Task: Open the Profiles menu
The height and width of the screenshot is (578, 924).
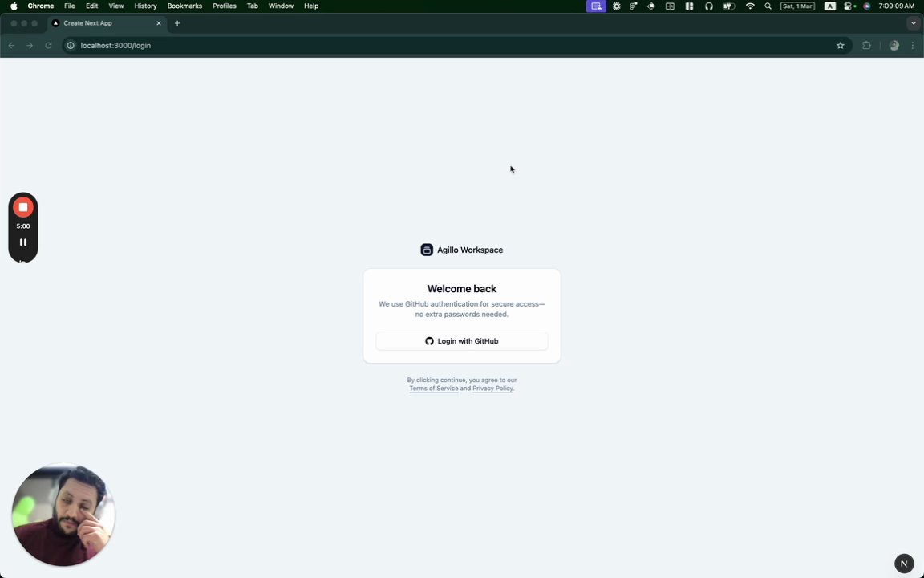Action: 225,6
